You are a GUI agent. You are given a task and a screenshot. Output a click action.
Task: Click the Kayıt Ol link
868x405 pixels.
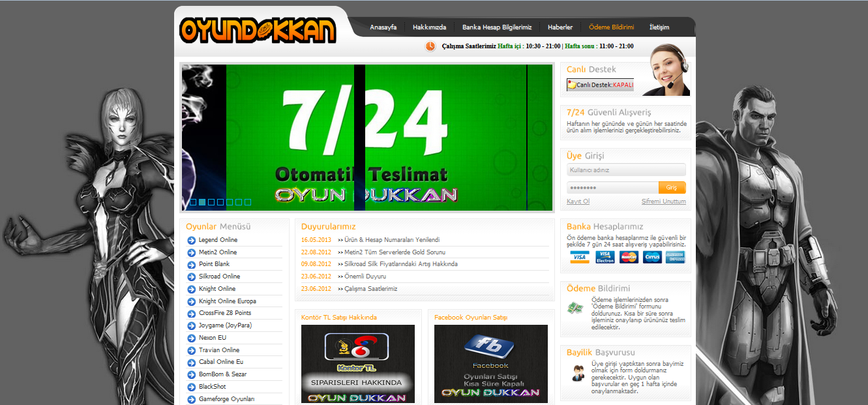point(578,202)
